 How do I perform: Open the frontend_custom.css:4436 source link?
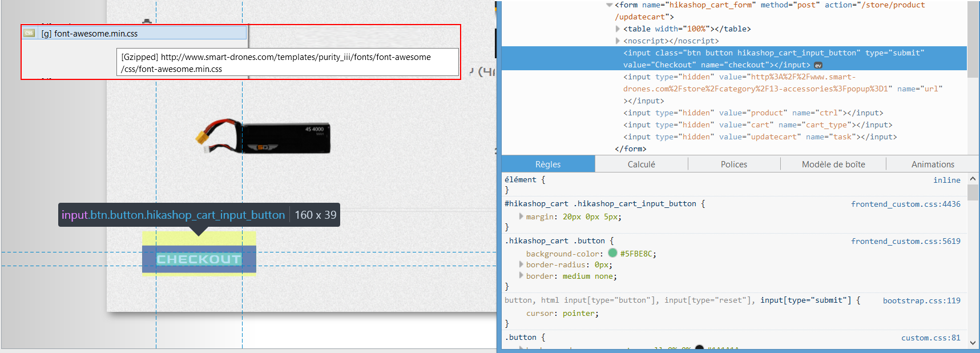(x=906, y=204)
